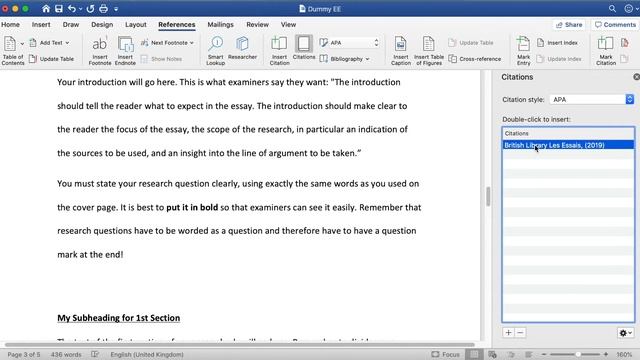Open the Bibliography dropdown
Image resolution: width=640 pixels, height=360 pixels.
pos(345,59)
